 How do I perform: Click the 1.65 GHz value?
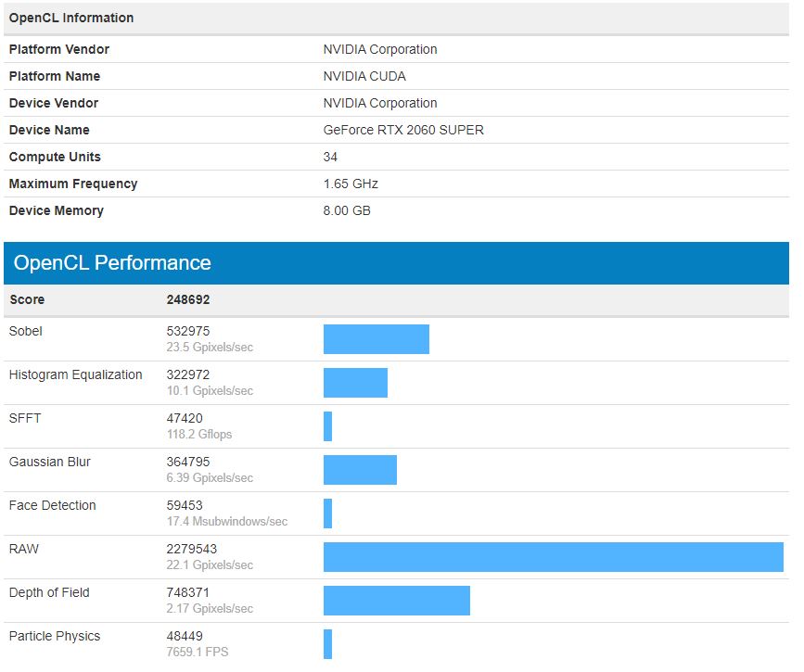tap(351, 184)
